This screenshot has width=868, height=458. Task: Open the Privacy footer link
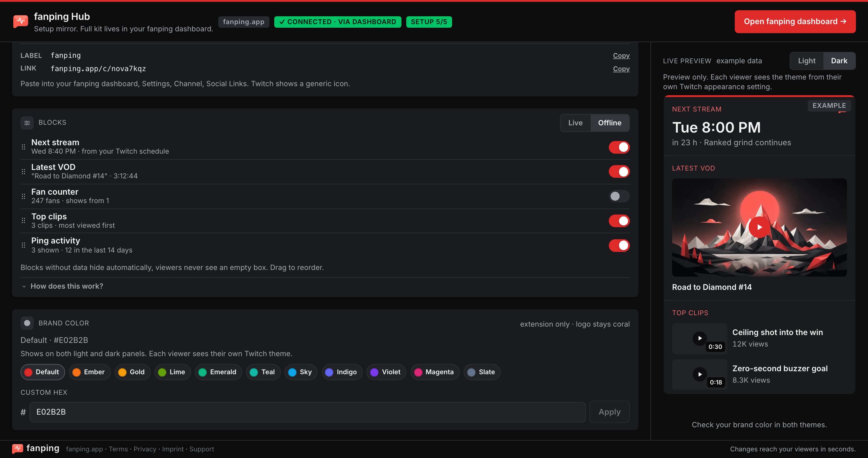pos(145,449)
